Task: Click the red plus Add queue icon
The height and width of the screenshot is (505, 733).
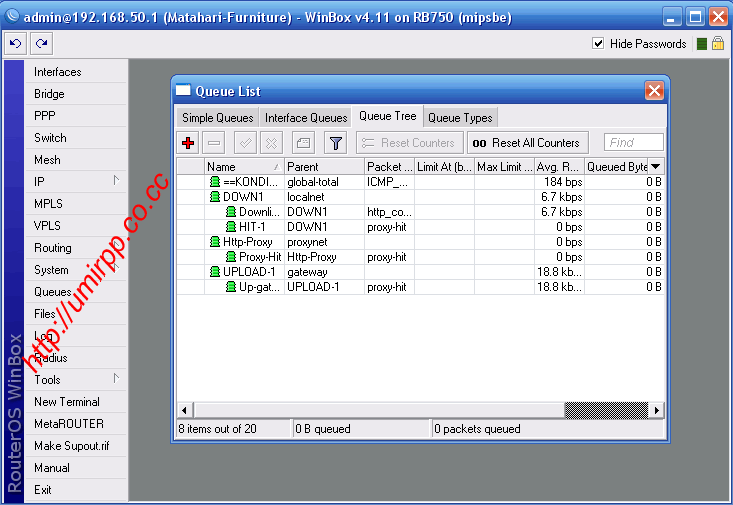Action: [188, 143]
